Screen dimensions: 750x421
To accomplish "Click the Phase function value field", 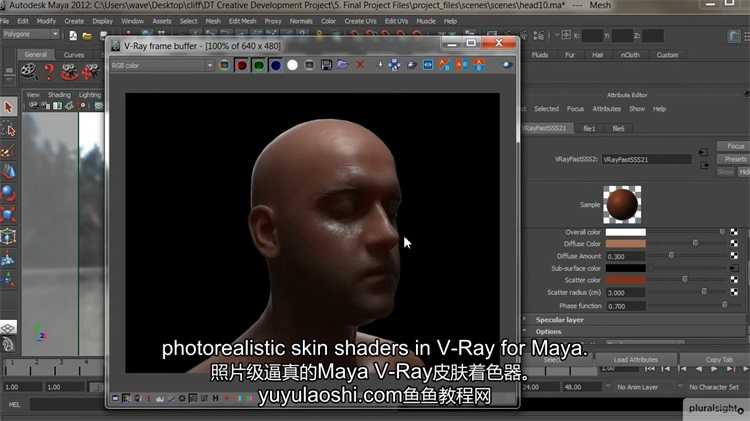I will 626,306.
